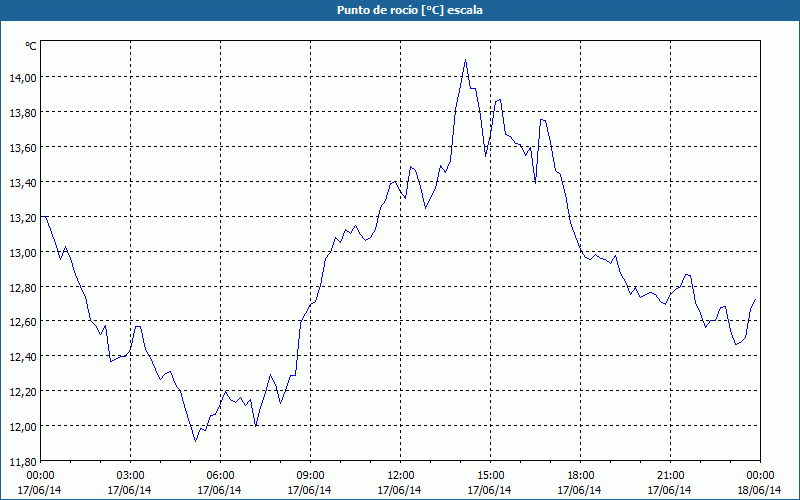Select the 09:00 x-axis time label
The height and width of the screenshot is (500, 800).
tap(310, 476)
